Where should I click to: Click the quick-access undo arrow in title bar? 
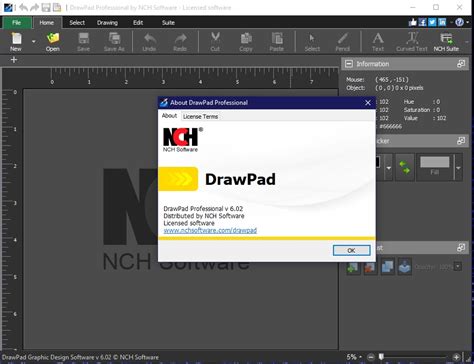[23, 7]
